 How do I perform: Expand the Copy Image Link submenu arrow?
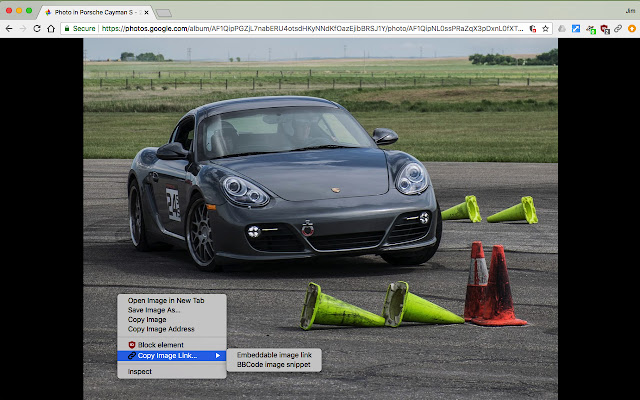click(218, 356)
